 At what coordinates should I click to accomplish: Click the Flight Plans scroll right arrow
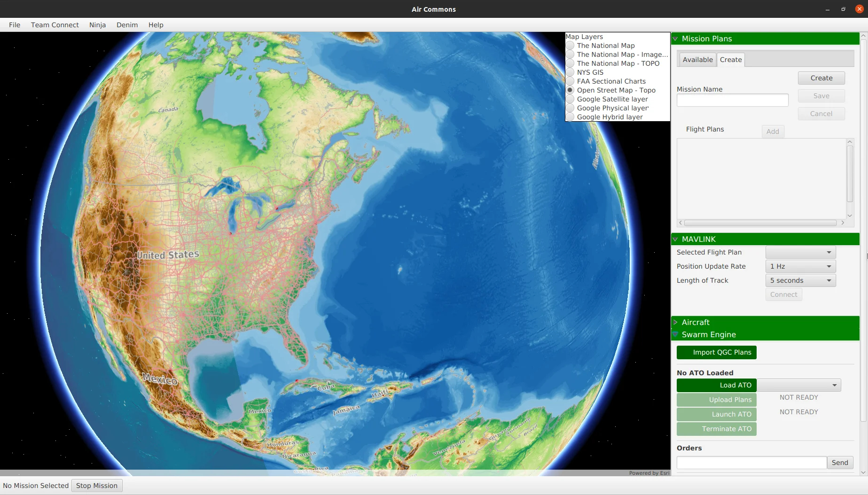(842, 223)
